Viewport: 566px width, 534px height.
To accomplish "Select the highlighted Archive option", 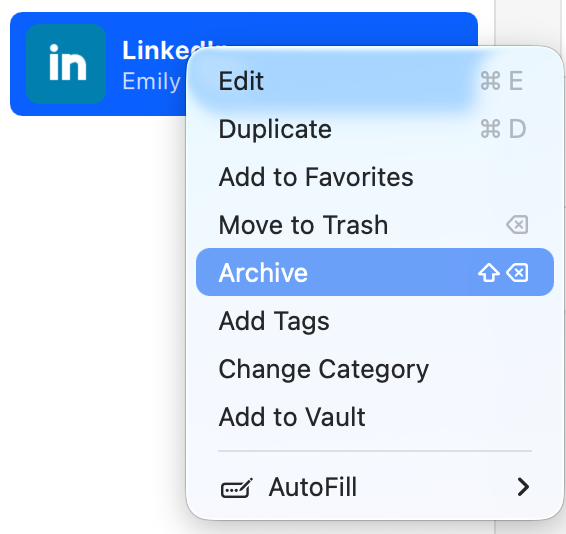I will point(375,272).
